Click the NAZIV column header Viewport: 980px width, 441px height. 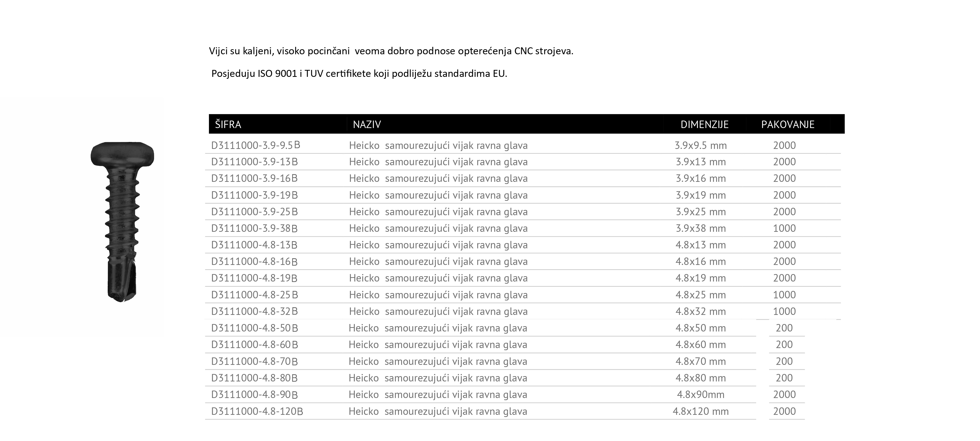tap(367, 124)
